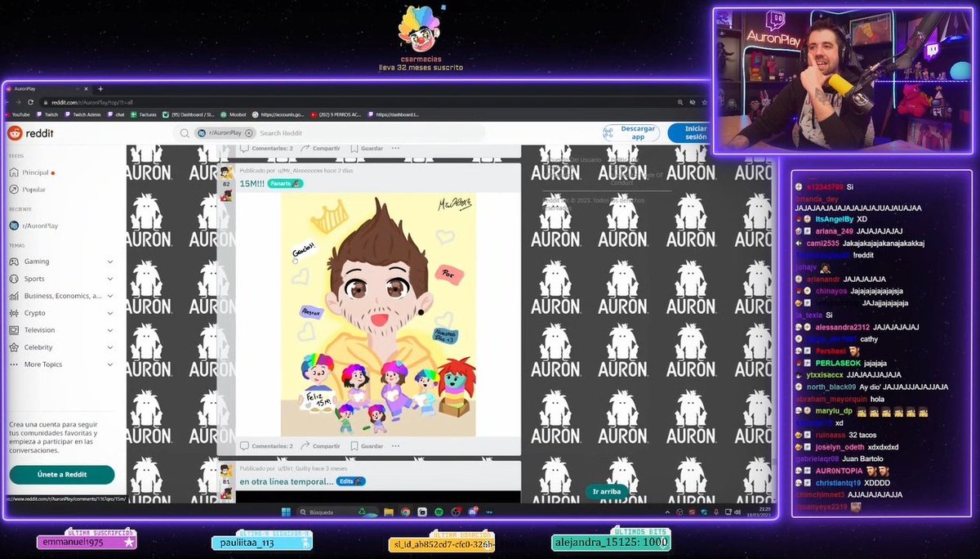Click the search magnifier icon in Reddit
980x559 pixels.
tap(185, 132)
